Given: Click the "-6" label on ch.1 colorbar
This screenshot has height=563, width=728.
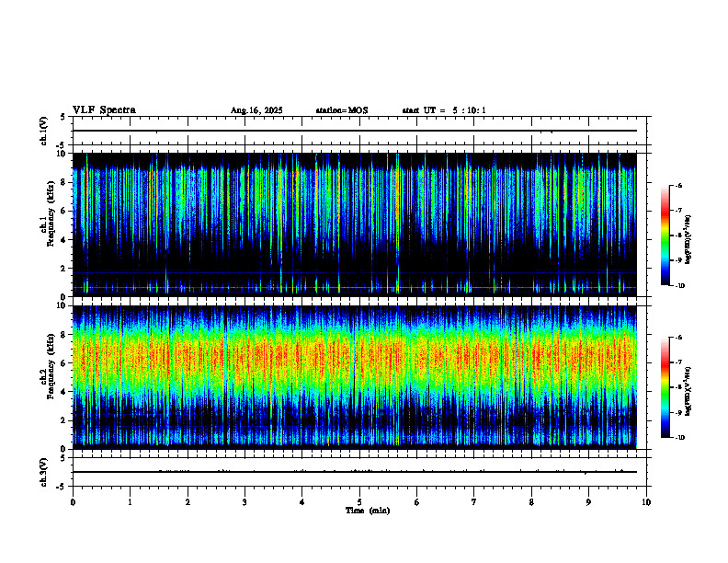Looking at the screenshot, I should click(x=678, y=185).
